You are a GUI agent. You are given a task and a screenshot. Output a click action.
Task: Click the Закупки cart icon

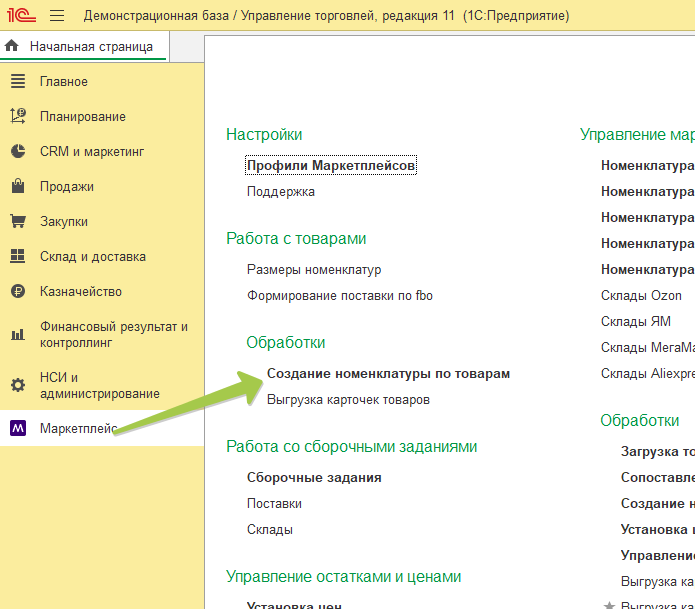pos(18,221)
